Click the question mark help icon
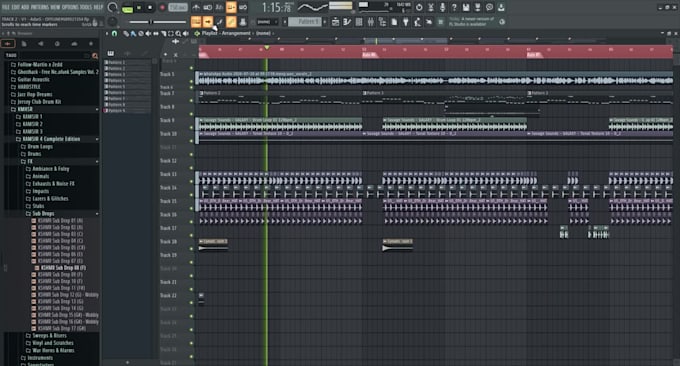This screenshot has width=680, height=366. pyautogui.click(x=454, y=7)
